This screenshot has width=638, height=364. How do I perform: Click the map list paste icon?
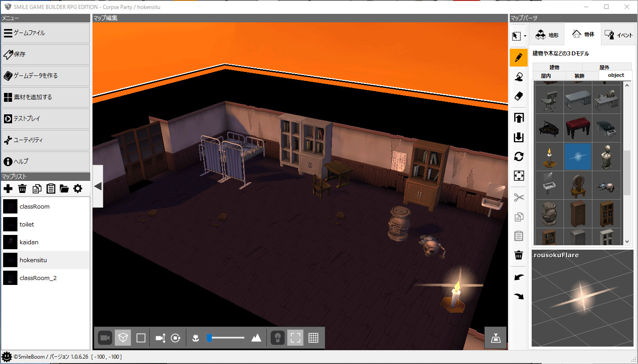pyautogui.click(x=50, y=189)
